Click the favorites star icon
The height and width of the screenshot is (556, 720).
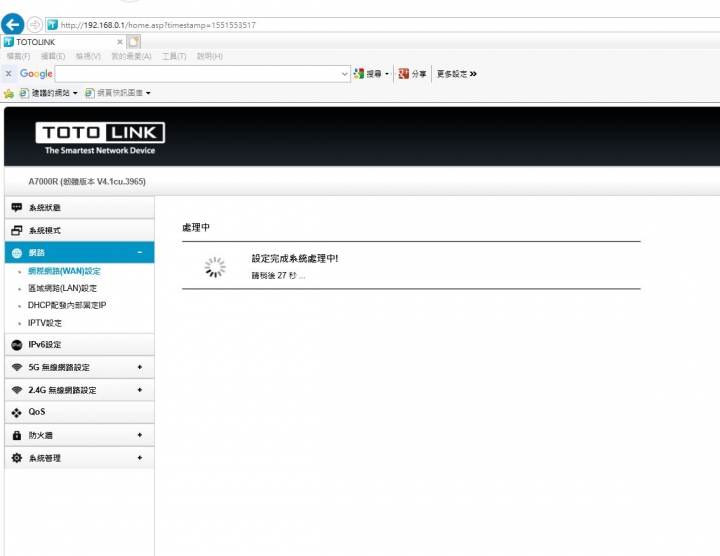9,94
